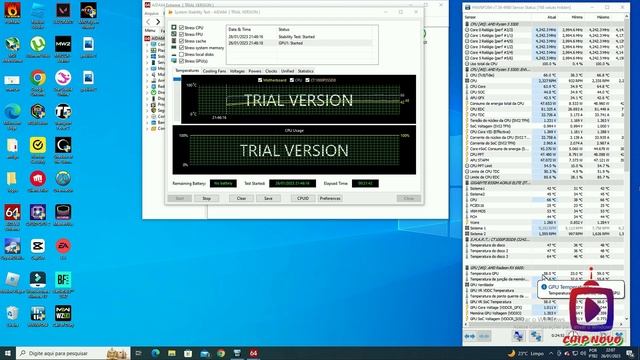The width and height of the screenshot is (640, 360).
Task: Click HWiNFO's blue left-right arrows toolbar button
Action: pos(470,336)
